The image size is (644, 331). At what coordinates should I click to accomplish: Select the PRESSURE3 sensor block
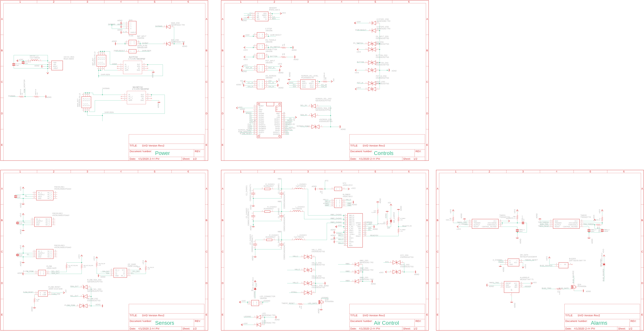[45, 254]
